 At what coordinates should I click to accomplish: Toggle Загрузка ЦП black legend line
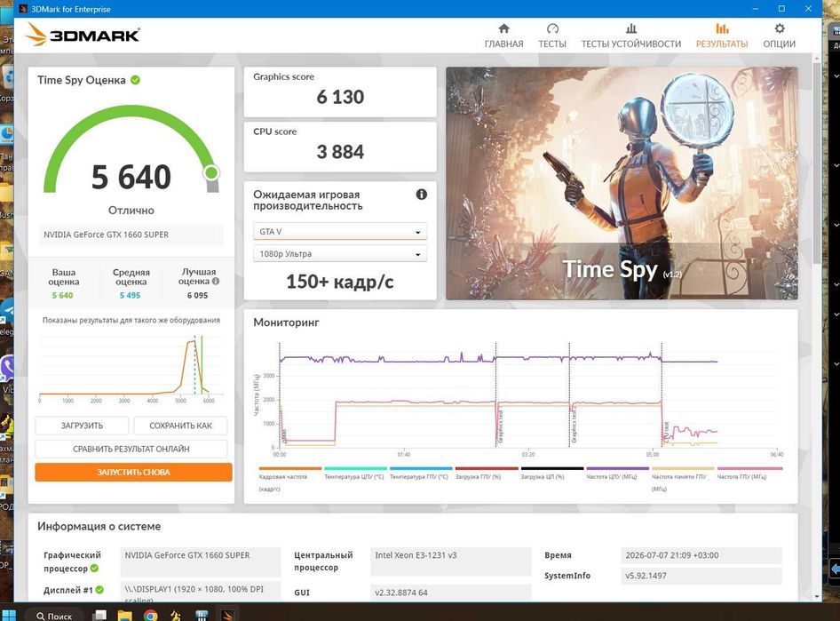(x=551, y=468)
